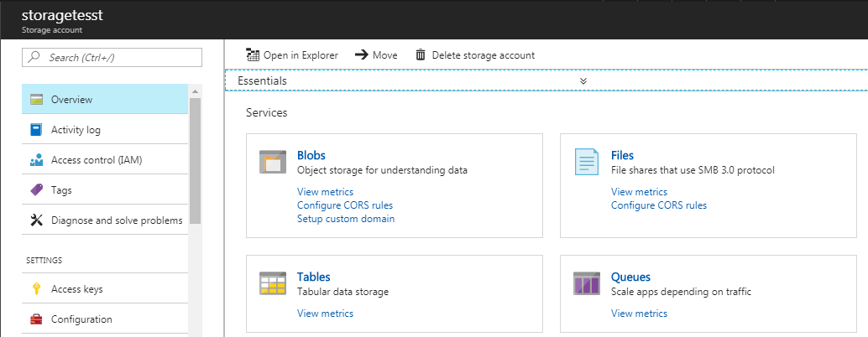This screenshot has height=337, width=868.
Task: Click the Search (Ctrl+/) input field
Action: coord(112,58)
